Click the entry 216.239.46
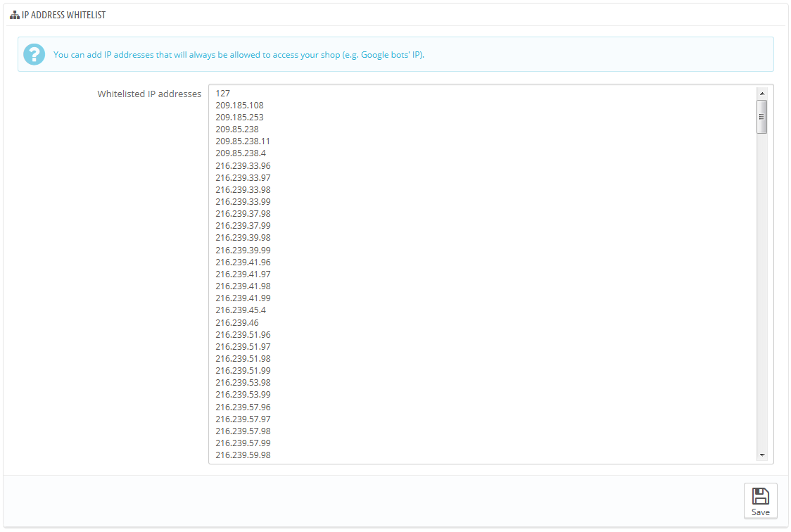This screenshot has height=532, width=791. tap(237, 323)
